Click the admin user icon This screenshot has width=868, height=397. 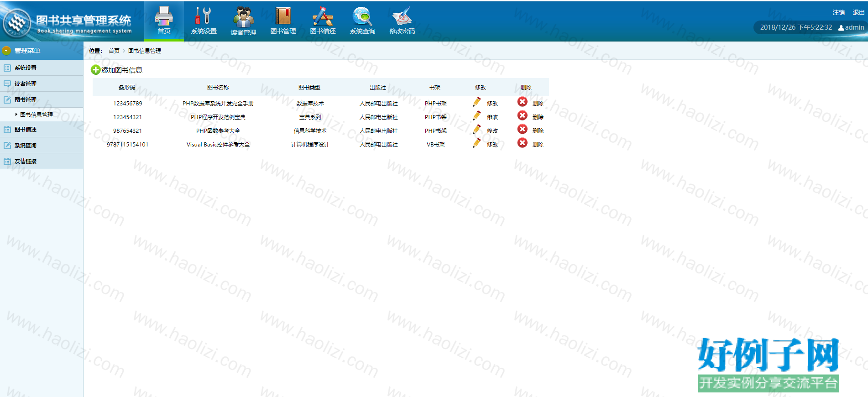841,28
